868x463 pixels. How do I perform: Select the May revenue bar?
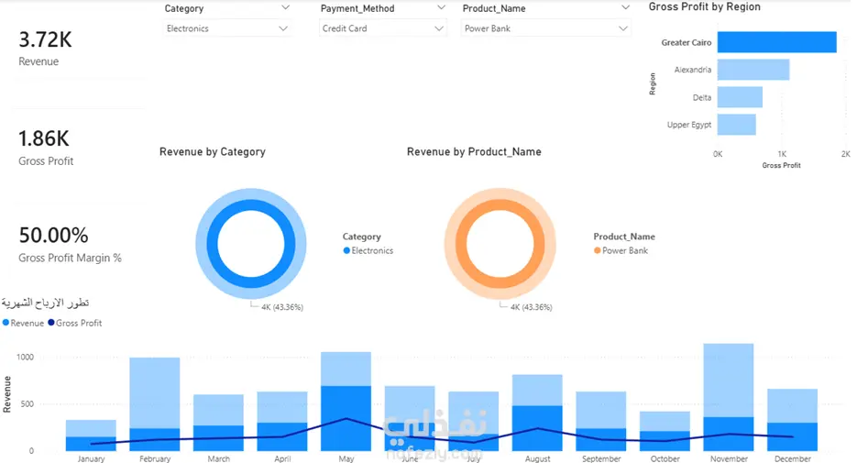coord(346,401)
